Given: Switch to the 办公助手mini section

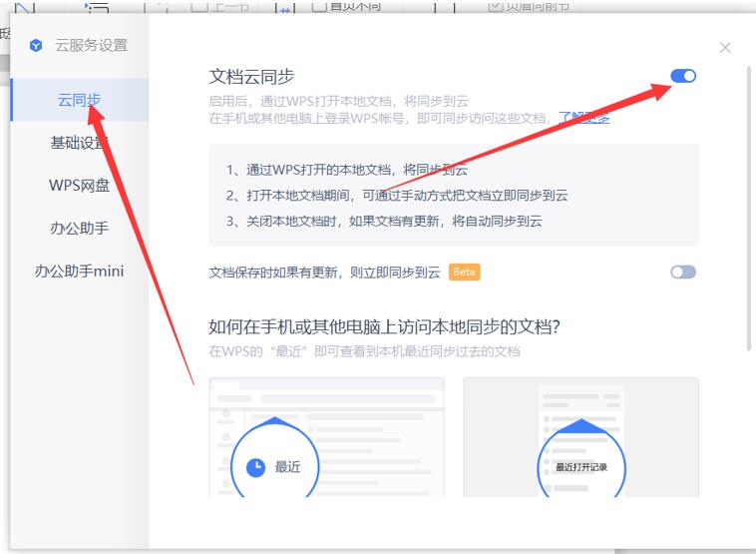Looking at the screenshot, I should pos(80,271).
